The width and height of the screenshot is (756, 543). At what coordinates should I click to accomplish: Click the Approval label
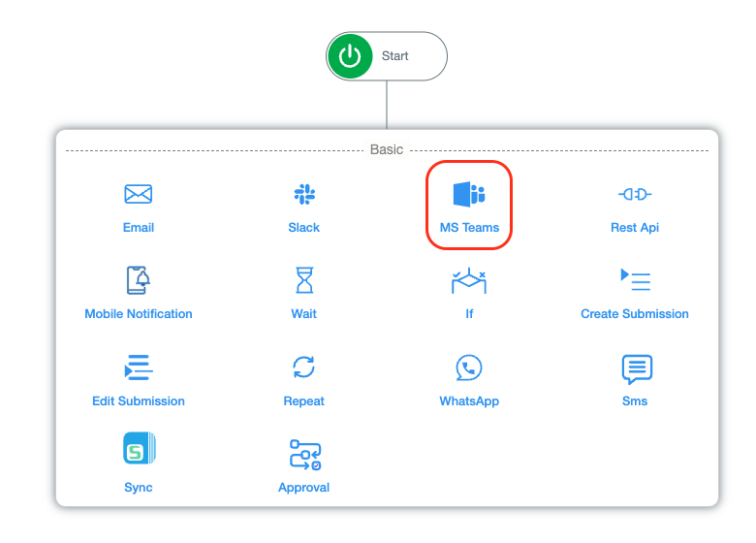(x=303, y=488)
